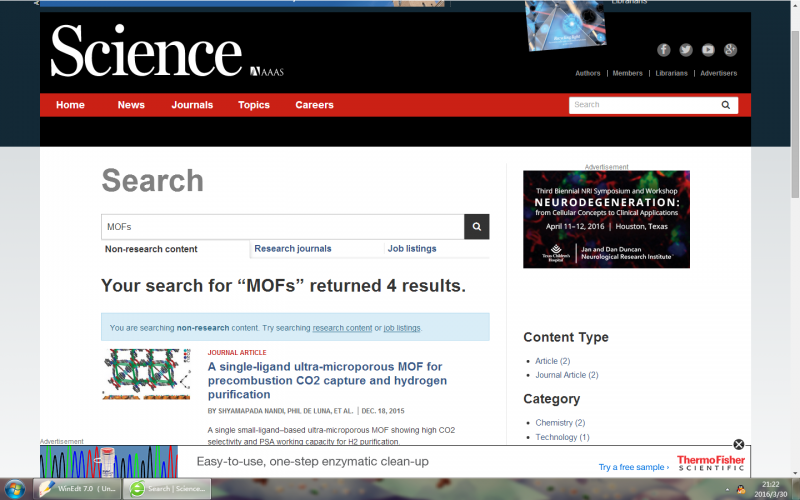Viewport: 800px width, 500px height.
Task: Go to Home in navigation bar
Action: coord(70,105)
